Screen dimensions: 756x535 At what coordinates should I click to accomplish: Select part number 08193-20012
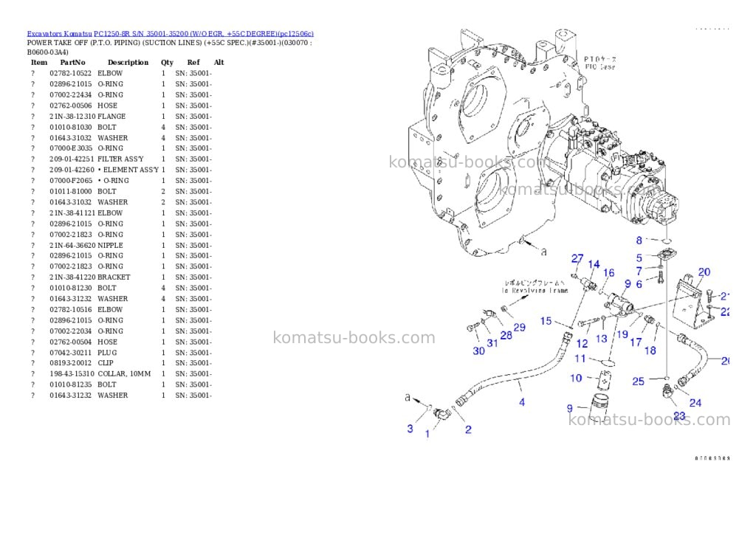pos(70,363)
